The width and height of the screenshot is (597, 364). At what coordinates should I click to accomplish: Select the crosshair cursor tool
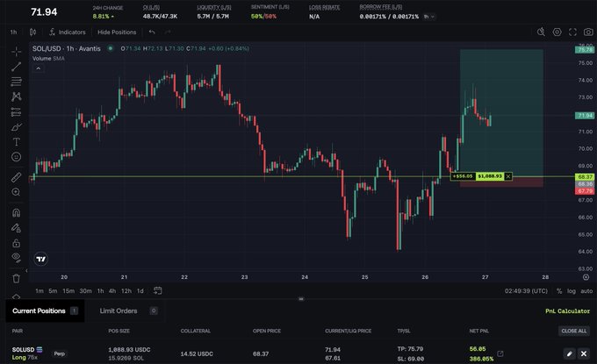16,52
